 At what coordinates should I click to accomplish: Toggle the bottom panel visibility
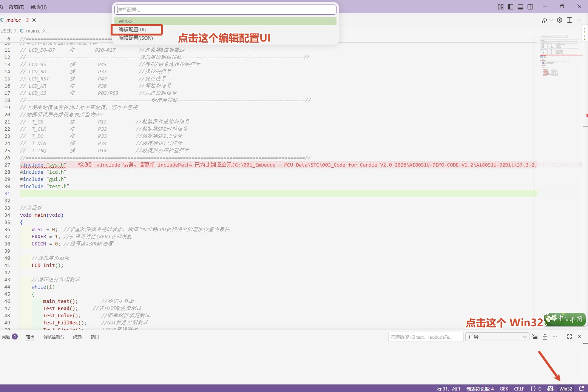(x=520, y=7)
